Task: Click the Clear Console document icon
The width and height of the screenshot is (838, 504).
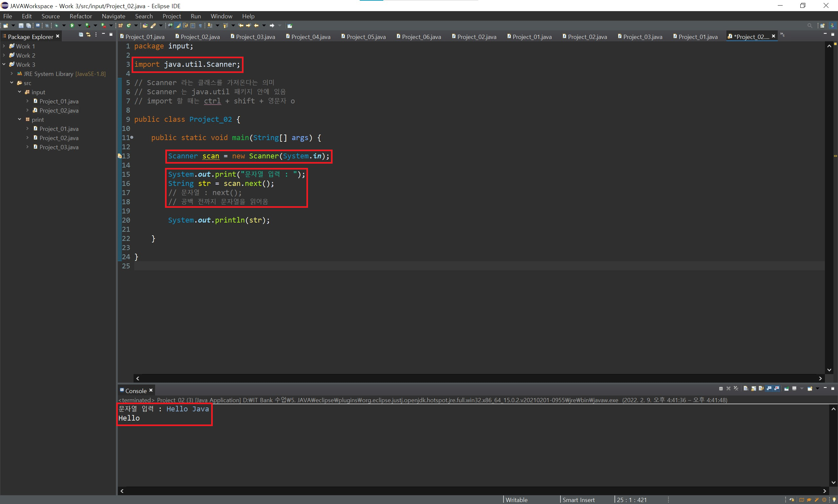Action: (x=746, y=388)
